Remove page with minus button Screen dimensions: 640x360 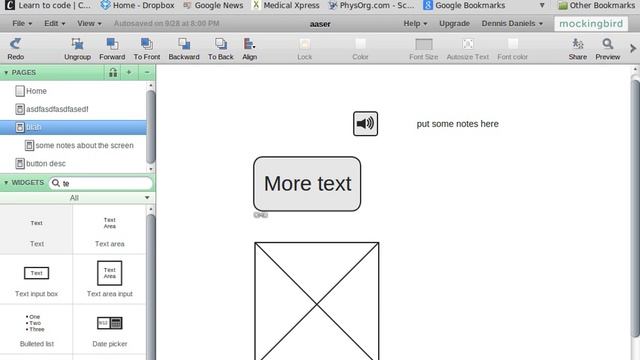(147, 72)
